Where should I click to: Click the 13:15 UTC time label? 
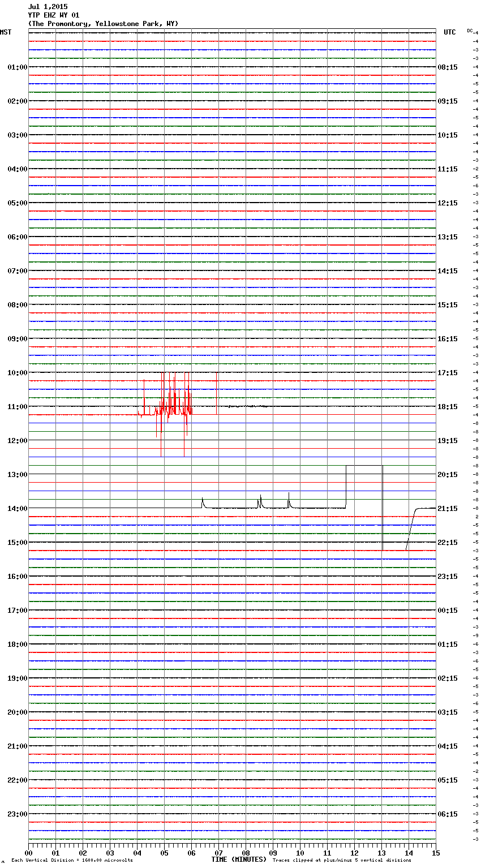(448, 237)
